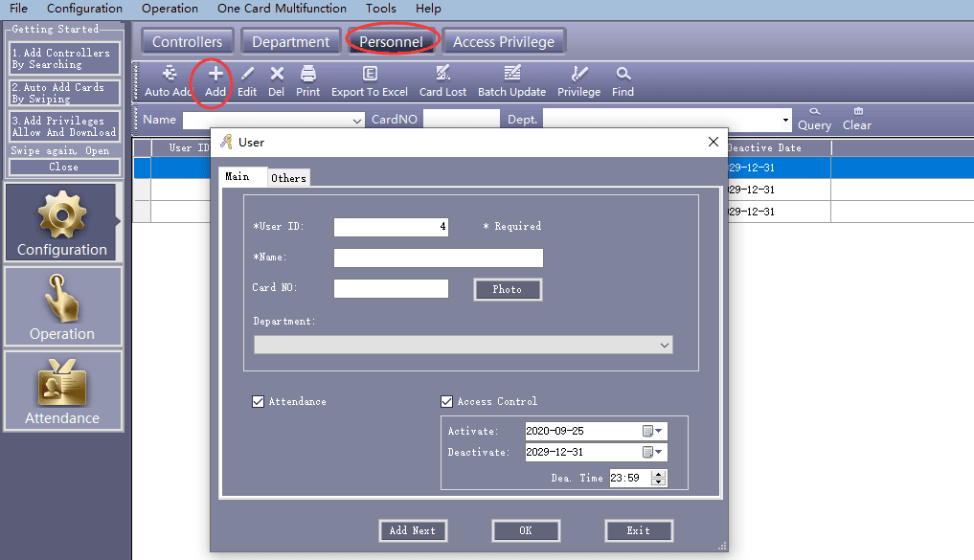This screenshot has width=974, height=560.
Task: Click the User ID input field
Action: (391, 227)
